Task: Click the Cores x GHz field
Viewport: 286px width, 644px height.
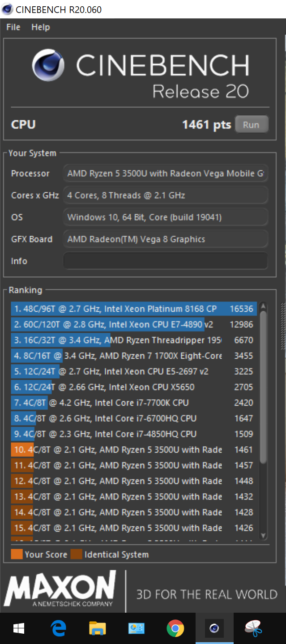Action: pos(166,195)
